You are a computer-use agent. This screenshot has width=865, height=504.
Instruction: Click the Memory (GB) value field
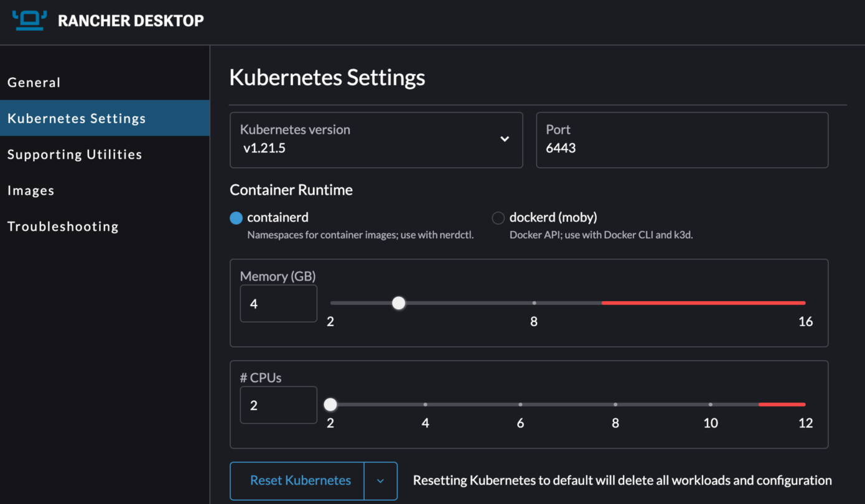click(279, 304)
